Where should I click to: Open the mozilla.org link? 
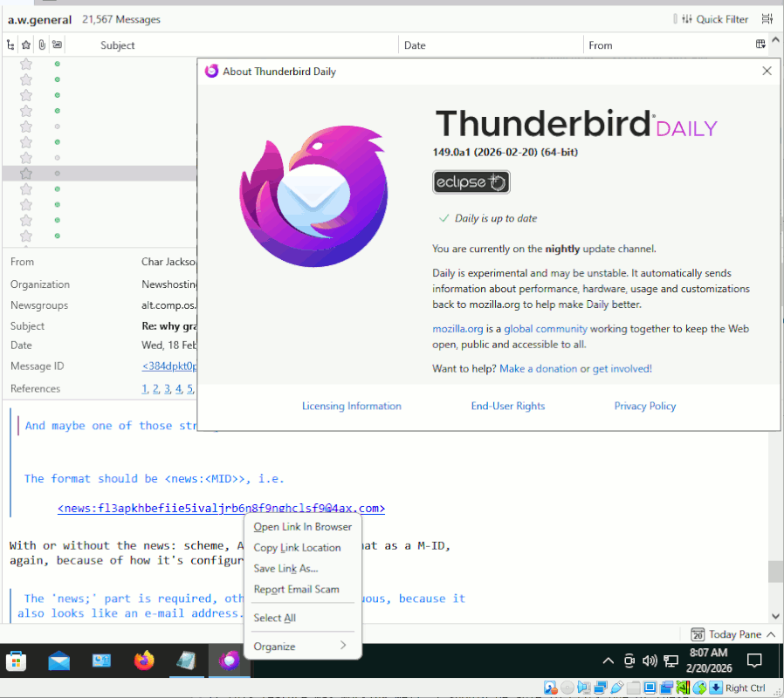click(x=457, y=329)
